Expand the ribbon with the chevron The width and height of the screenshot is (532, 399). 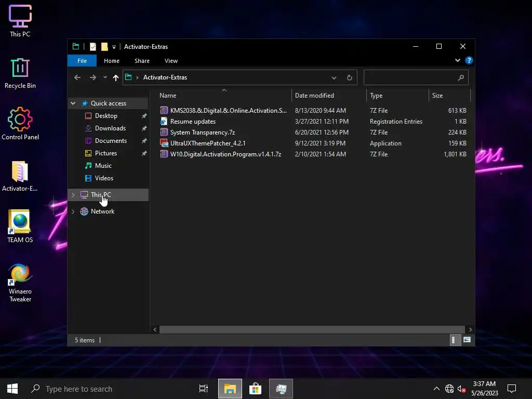click(x=457, y=60)
